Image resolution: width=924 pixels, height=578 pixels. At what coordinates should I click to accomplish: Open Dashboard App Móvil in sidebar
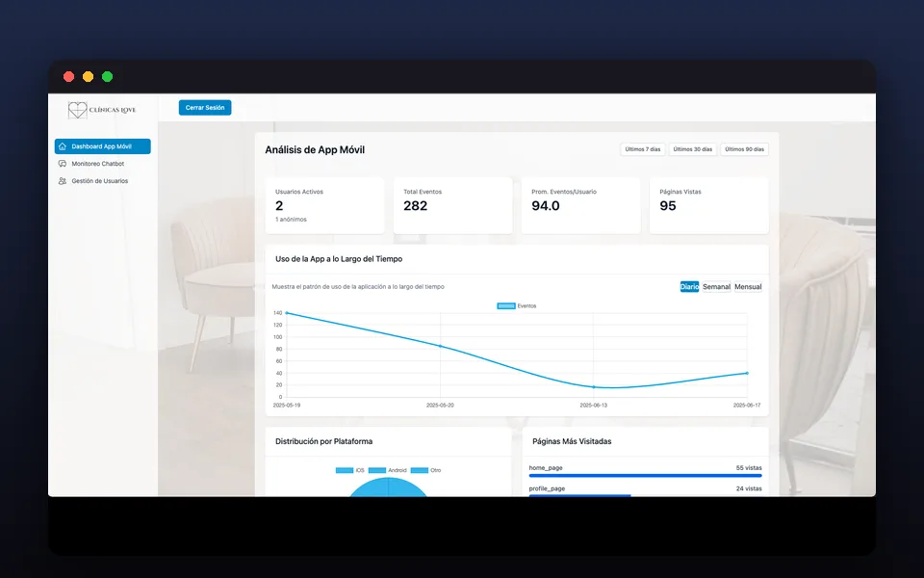click(103, 146)
